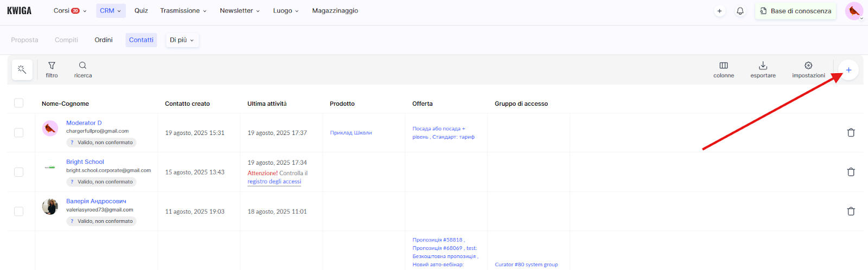Expand the Newsletter menu

point(239,11)
